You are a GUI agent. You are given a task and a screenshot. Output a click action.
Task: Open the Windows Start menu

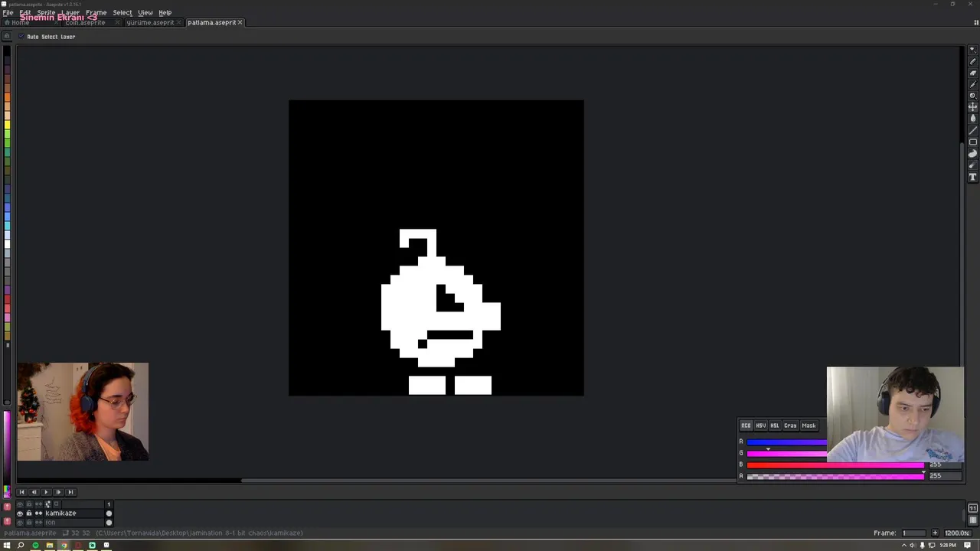pyautogui.click(x=7, y=546)
